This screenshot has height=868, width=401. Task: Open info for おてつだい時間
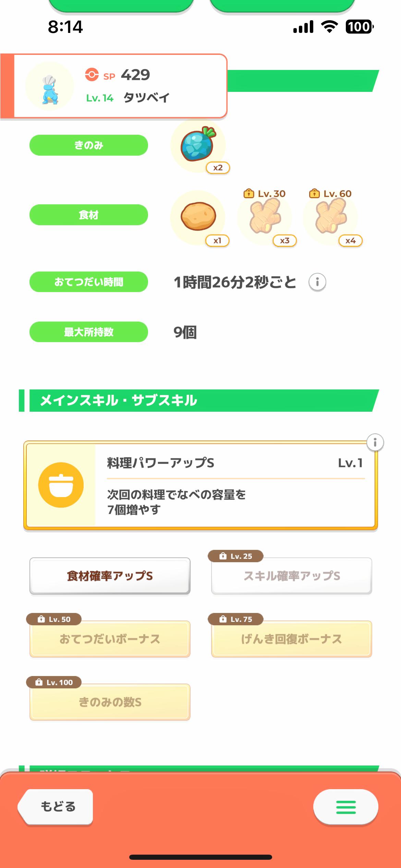click(x=317, y=282)
